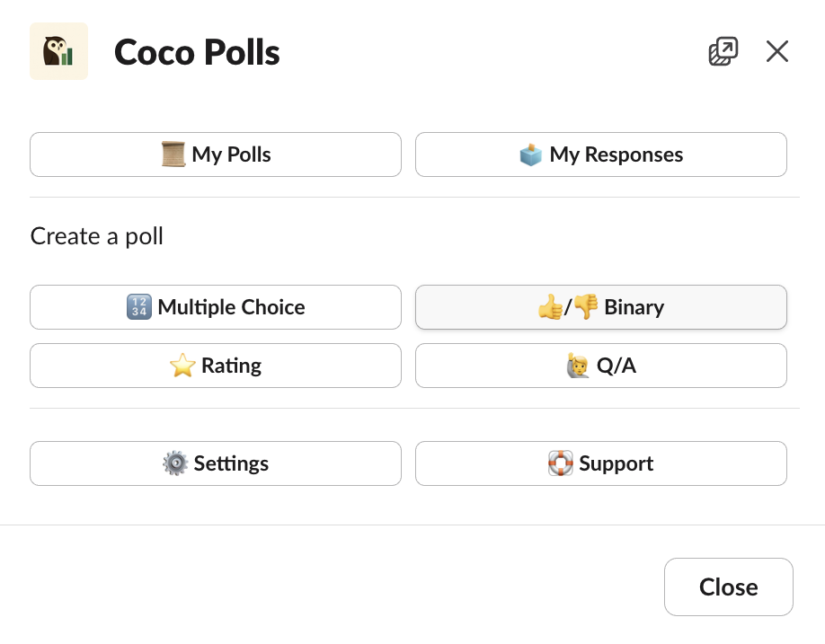Image resolution: width=825 pixels, height=644 pixels.
Task: Click the star icon on the Rating button
Action: point(182,365)
